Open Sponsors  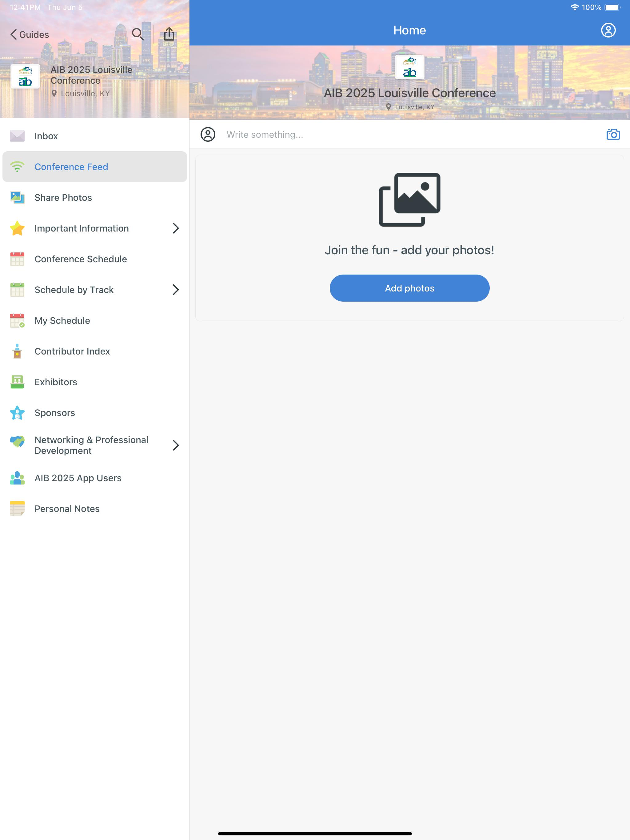click(x=95, y=413)
